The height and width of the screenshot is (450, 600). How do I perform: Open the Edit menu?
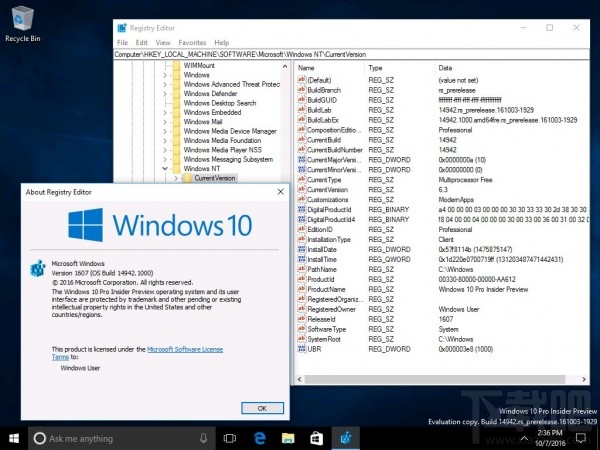[x=142, y=42]
